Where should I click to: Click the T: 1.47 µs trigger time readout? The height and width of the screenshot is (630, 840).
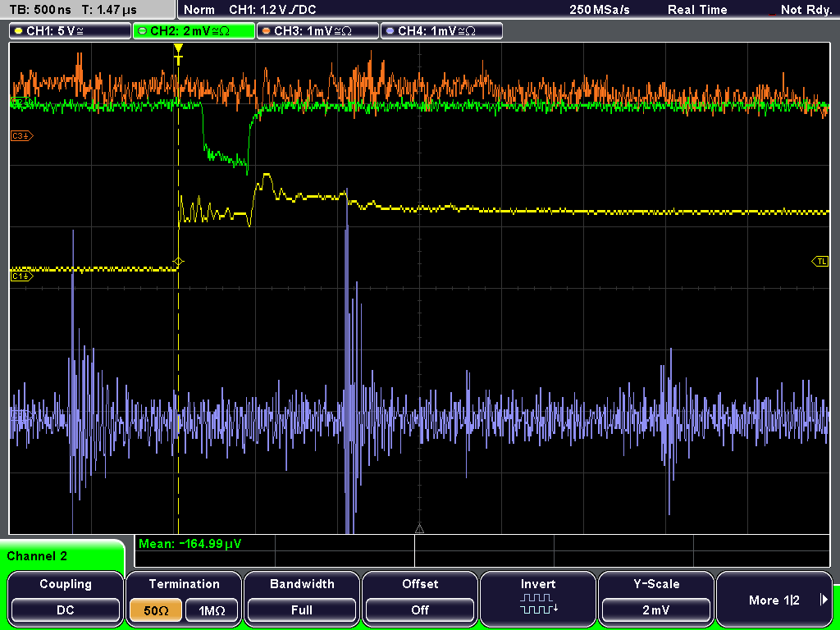coord(110,10)
